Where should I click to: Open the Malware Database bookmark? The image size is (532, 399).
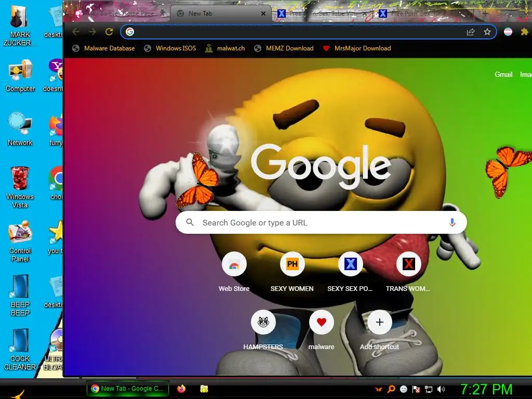coord(103,48)
